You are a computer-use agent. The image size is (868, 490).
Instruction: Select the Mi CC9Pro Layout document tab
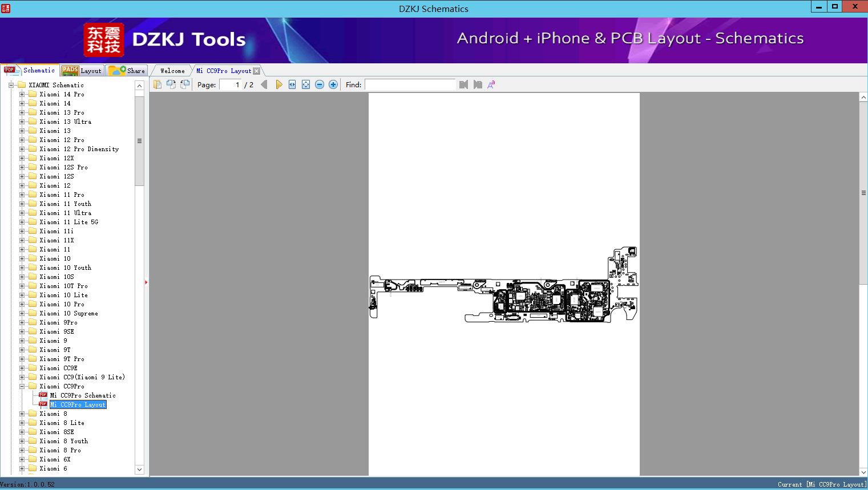224,71
